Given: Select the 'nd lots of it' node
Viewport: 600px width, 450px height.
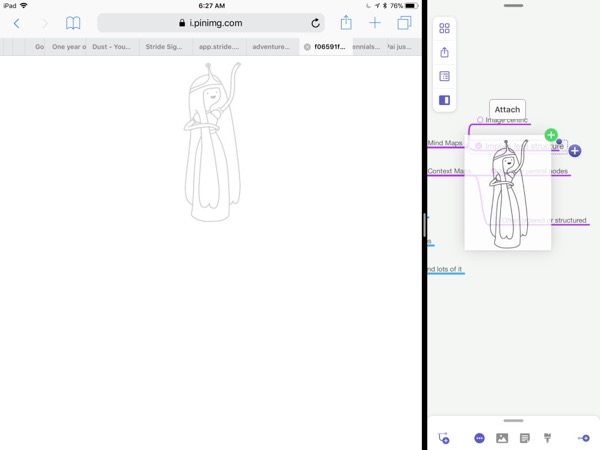Looking at the screenshot, I should click(x=445, y=269).
